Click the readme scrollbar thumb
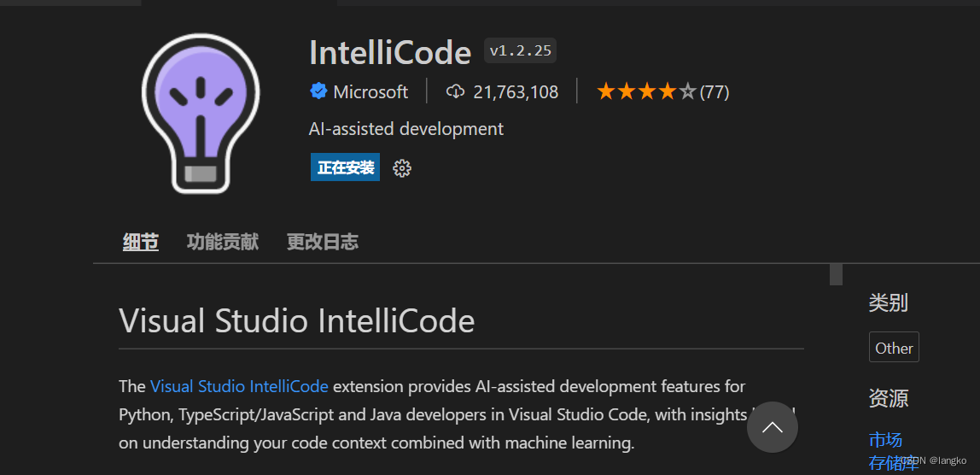Screen dimensions: 980x475 [836, 275]
